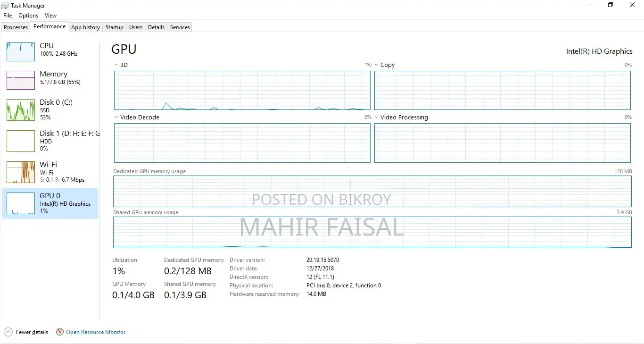Switch to the Processes tab
This screenshot has width=644, height=344.
[16, 27]
